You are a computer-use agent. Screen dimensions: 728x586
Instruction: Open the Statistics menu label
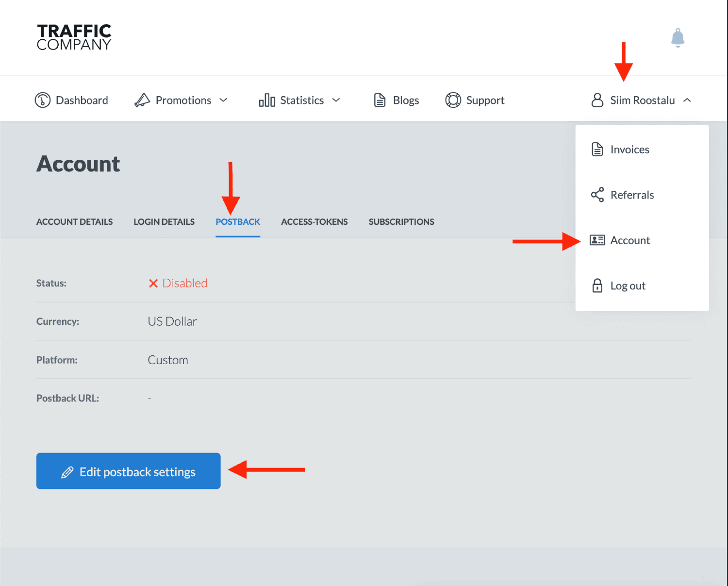(302, 100)
